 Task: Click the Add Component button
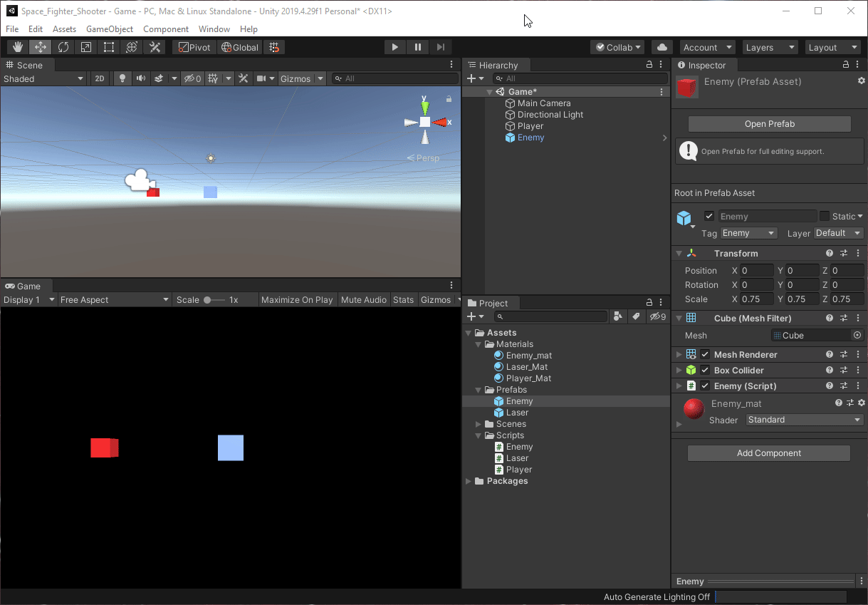(768, 453)
